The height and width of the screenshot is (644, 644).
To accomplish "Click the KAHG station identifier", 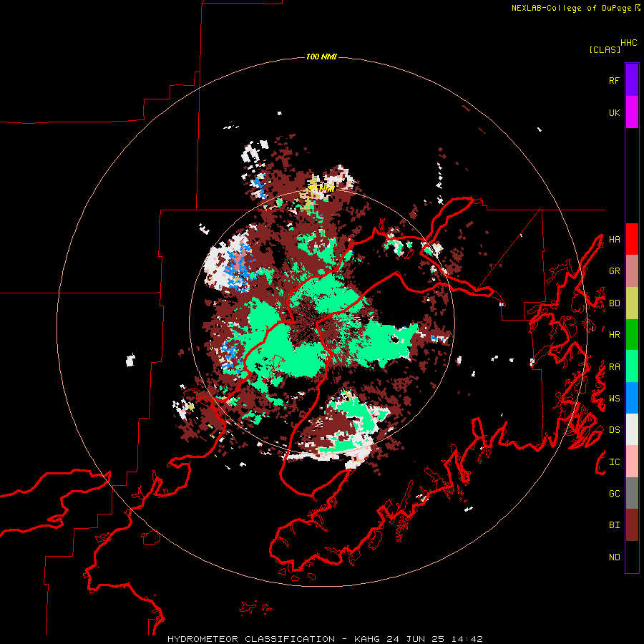I will 366,639.
